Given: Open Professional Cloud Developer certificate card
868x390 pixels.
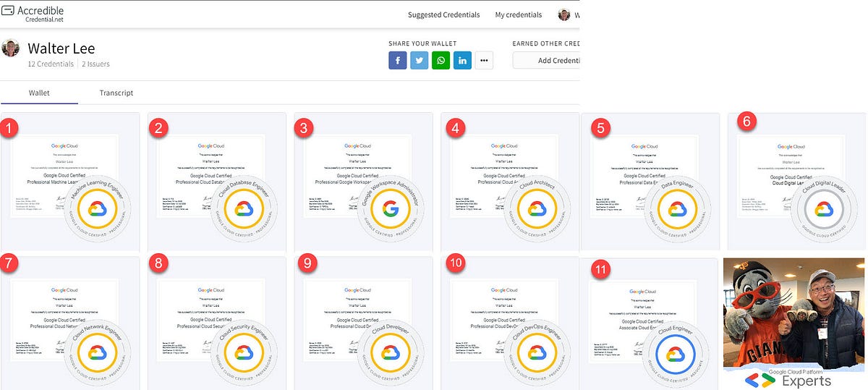Looking at the screenshot, I should pyautogui.click(x=365, y=323).
